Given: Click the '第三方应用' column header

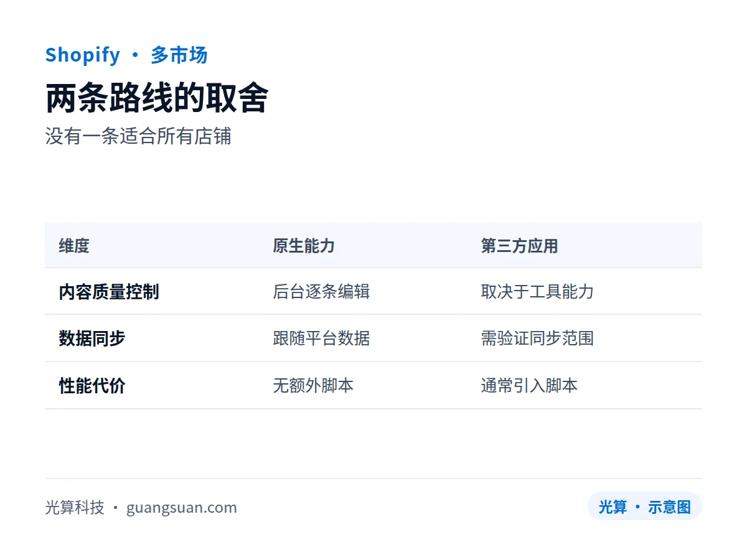Looking at the screenshot, I should (519, 246).
